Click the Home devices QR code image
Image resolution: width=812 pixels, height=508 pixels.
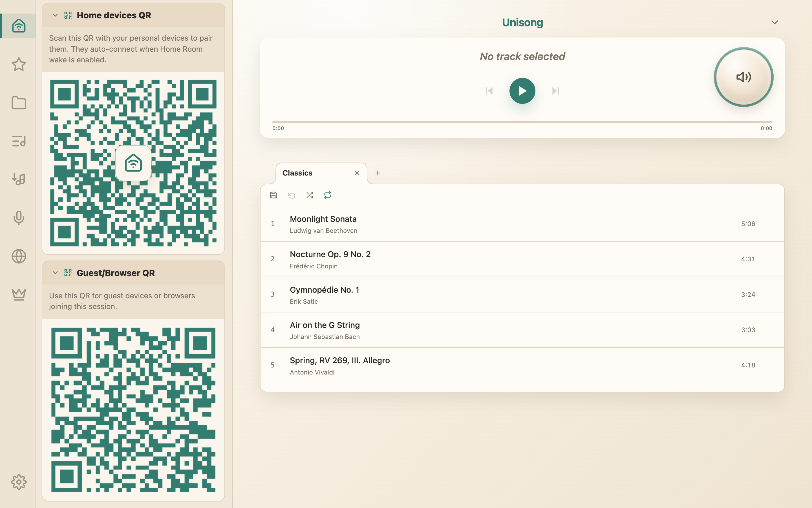(x=133, y=163)
